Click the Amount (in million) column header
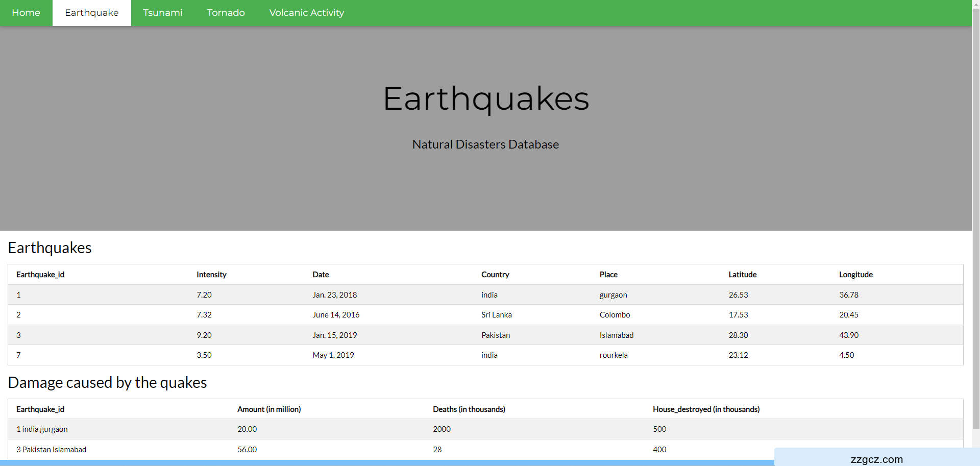 269,409
